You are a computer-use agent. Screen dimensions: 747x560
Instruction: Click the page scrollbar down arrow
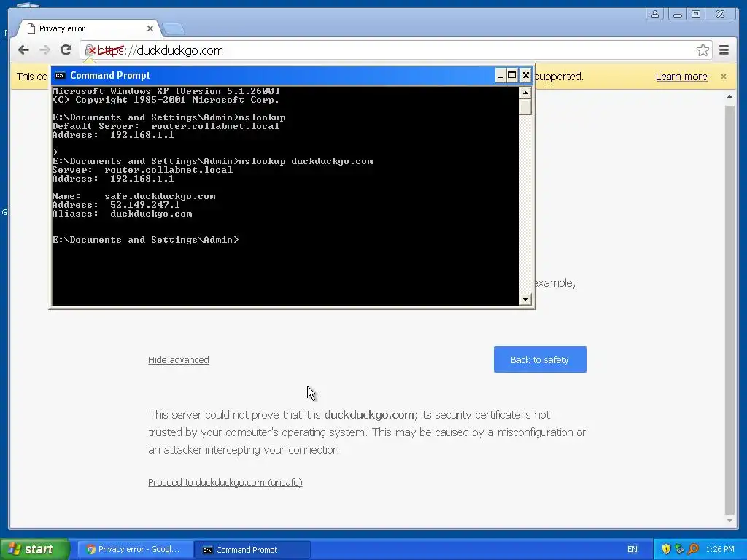click(x=729, y=521)
